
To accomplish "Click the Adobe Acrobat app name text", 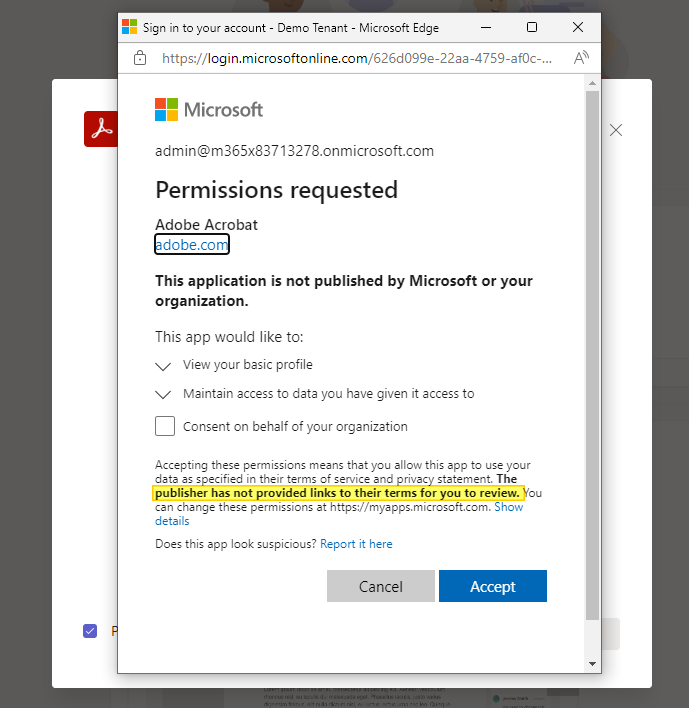I will click(x=206, y=224).
